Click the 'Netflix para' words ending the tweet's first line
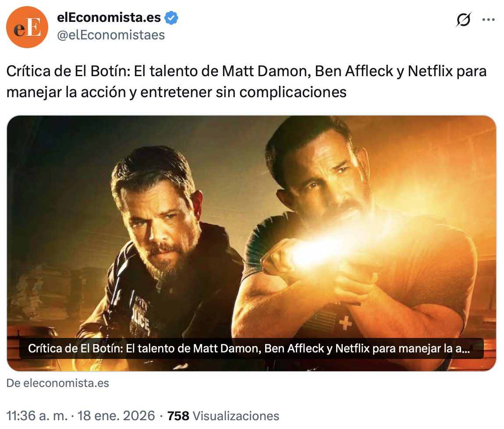This screenshot has width=504, height=429. pos(447,71)
